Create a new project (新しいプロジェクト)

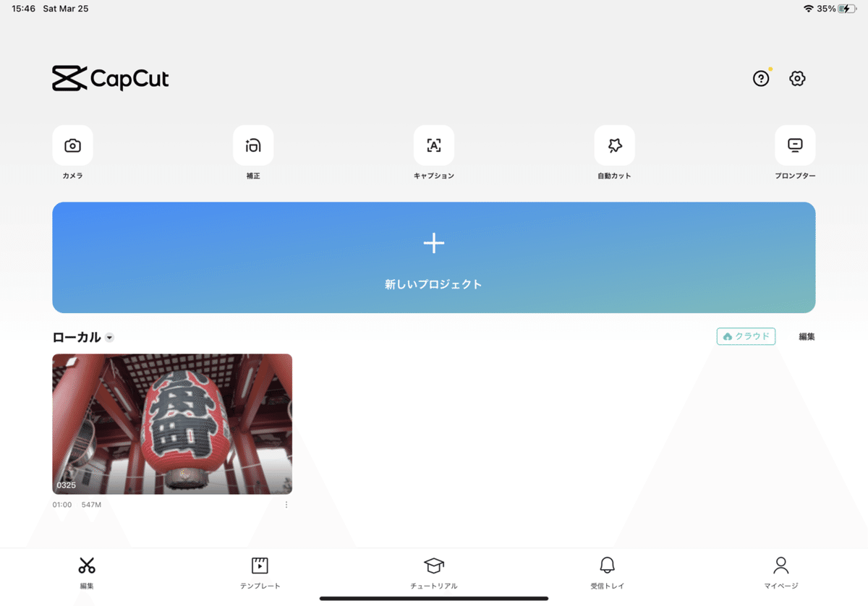coord(434,257)
